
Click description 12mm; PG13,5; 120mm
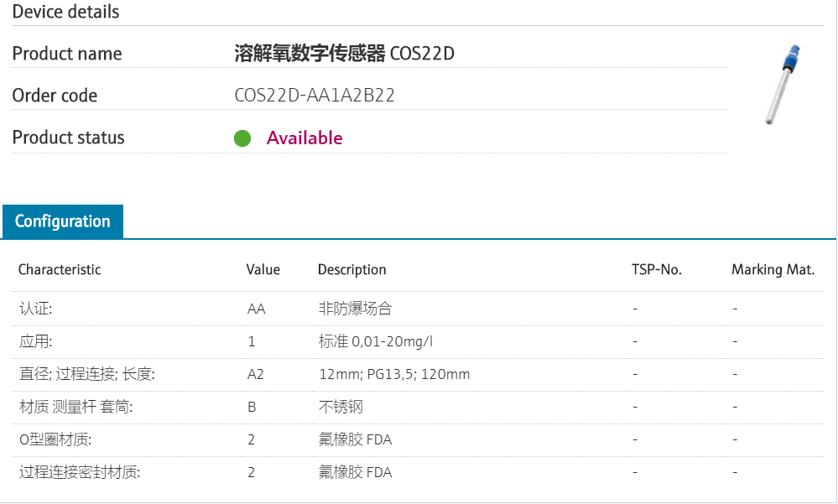click(x=394, y=374)
